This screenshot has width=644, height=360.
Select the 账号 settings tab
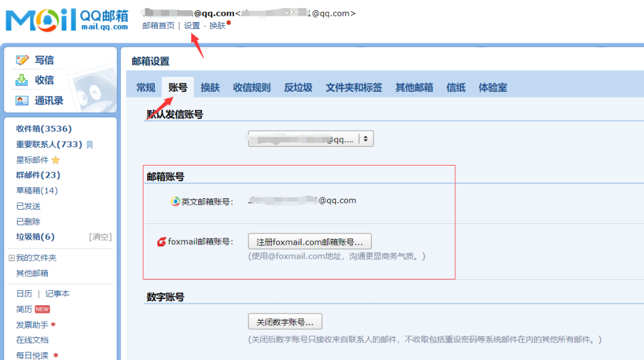[178, 87]
